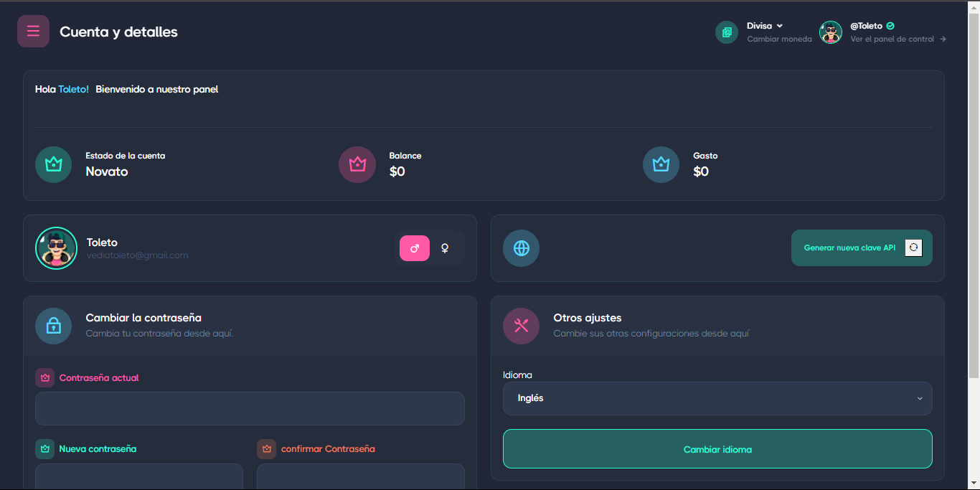Expand the Divisa currency dropdown
Image resolution: width=980 pixels, height=490 pixels.
[765, 26]
